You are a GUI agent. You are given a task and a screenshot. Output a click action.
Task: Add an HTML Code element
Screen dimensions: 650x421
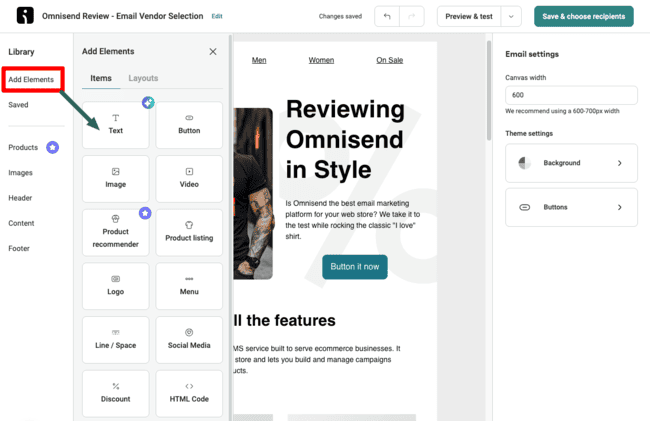coord(189,394)
